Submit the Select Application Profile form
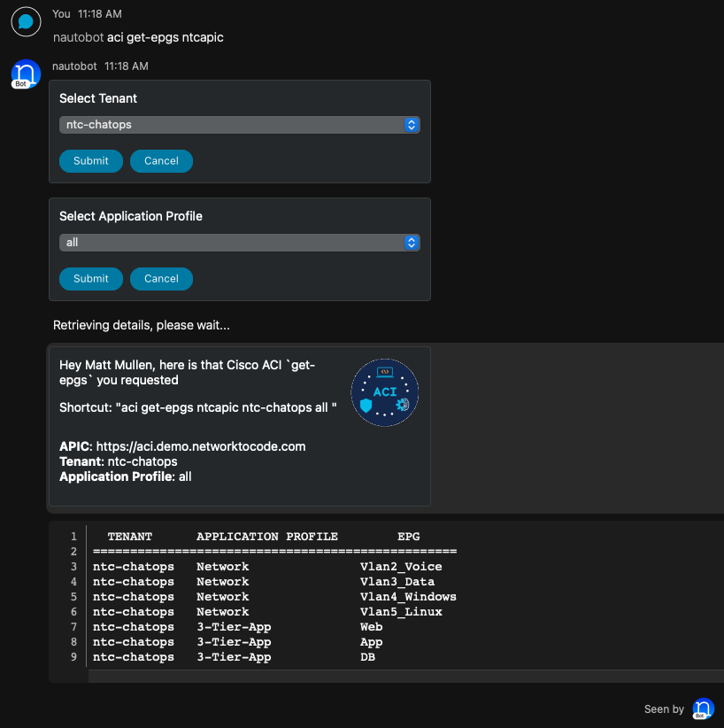This screenshot has height=728, width=724. click(91, 279)
